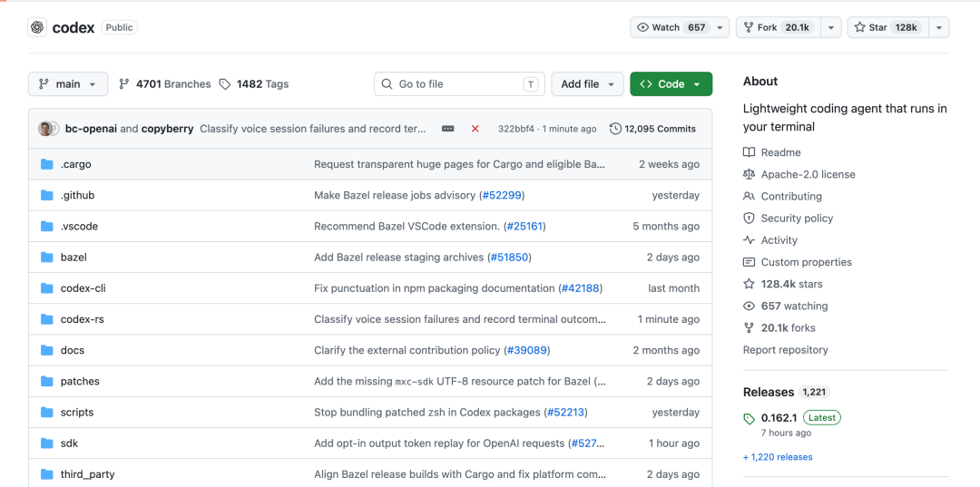980x487 pixels.
Task: Open pull request #25161 link
Action: coord(524,226)
